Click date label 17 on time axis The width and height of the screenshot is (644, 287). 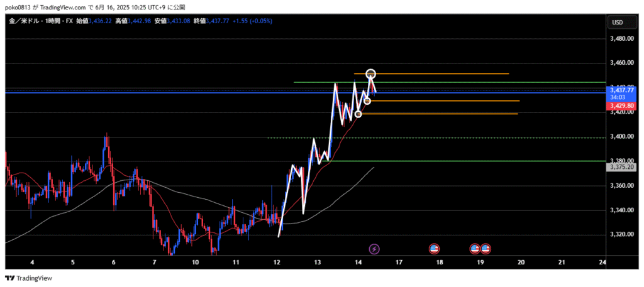[x=399, y=262]
